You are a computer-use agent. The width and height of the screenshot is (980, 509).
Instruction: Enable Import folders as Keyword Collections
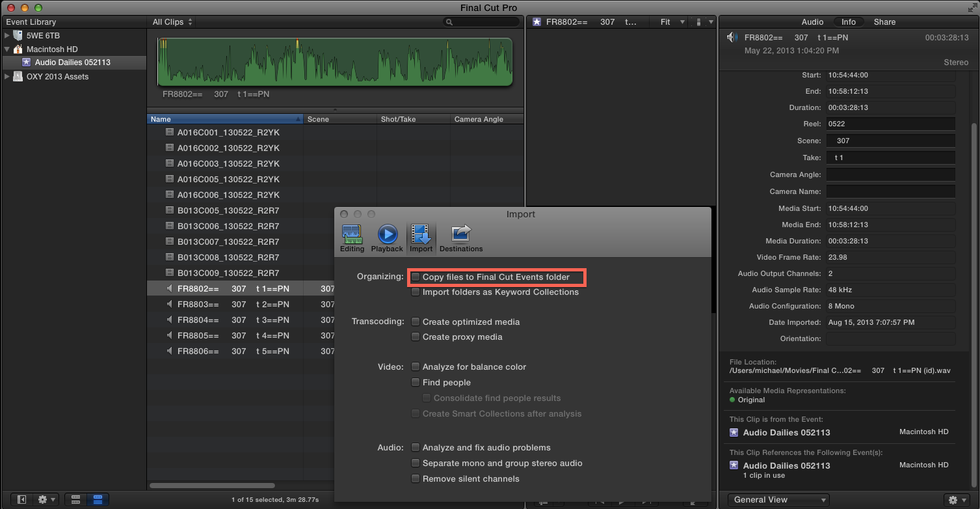[x=416, y=292]
